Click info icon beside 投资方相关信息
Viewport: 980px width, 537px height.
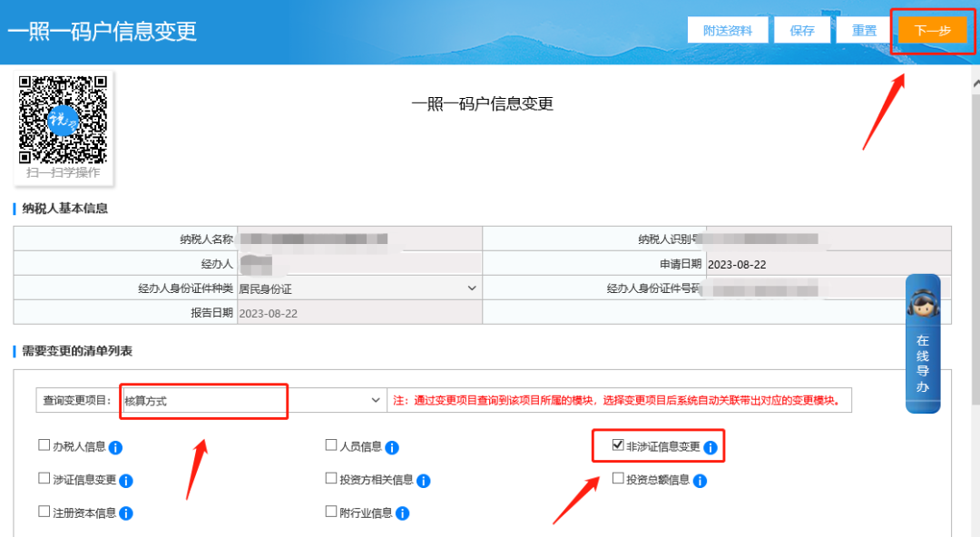pyautogui.click(x=423, y=481)
